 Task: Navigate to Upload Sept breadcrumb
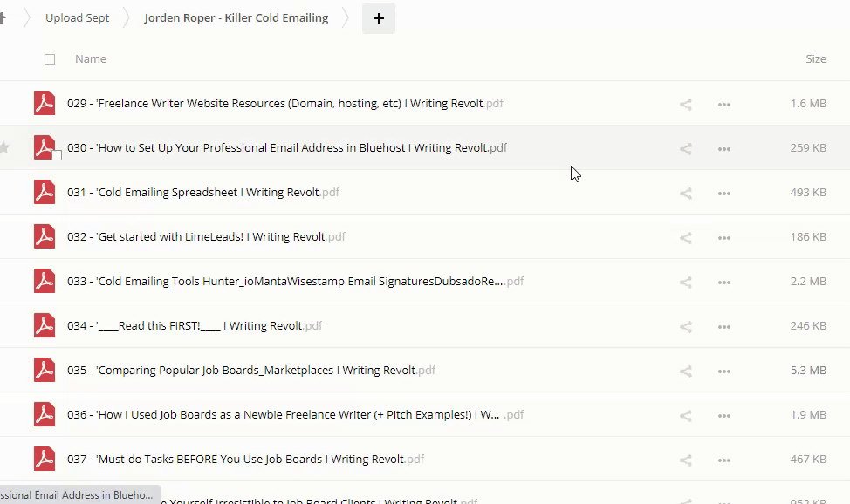coord(77,18)
